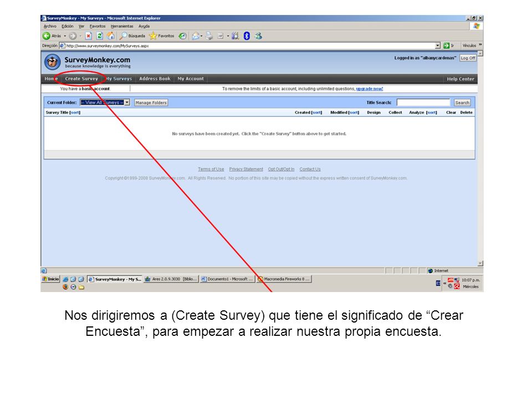532x399 pixels.
Task: Sort by Modified sort link
Action: 354,112
